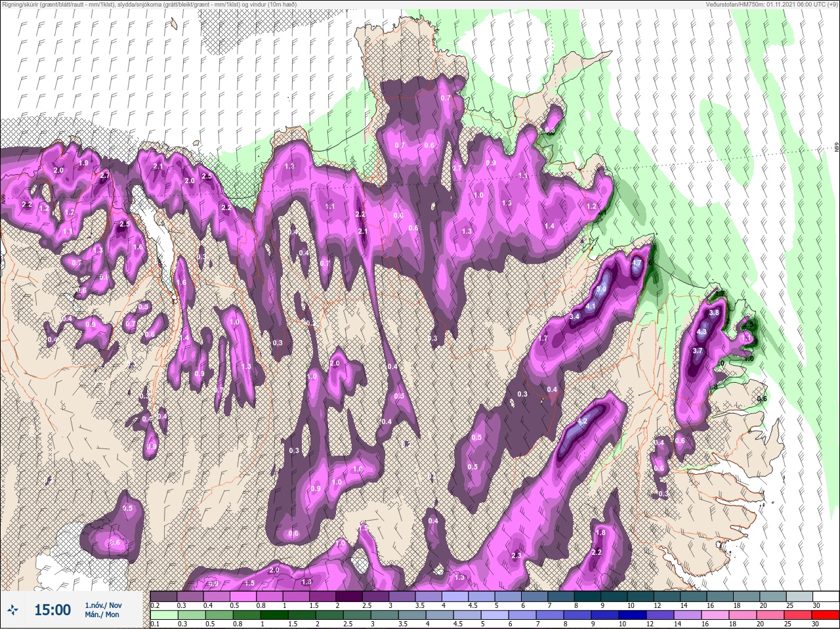Click bottom legend swatch between 1 and 1.5
Viewport: 840px width, 629px height.
275,615
